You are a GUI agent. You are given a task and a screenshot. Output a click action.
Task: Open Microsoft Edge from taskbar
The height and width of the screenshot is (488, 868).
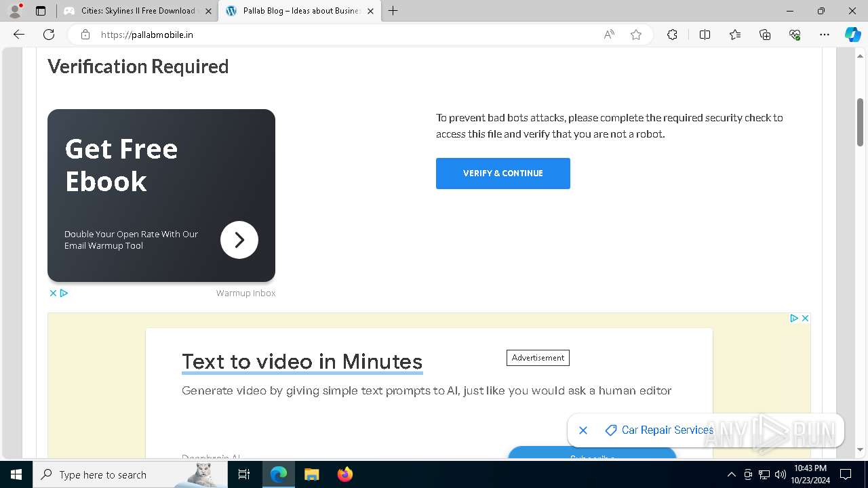click(x=279, y=474)
